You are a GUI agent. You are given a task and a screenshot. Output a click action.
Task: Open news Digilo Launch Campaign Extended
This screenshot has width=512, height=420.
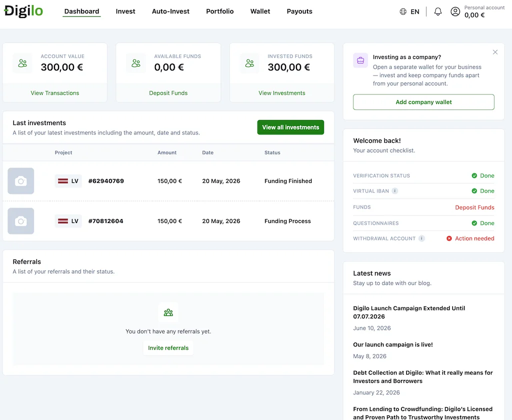point(409,312)
